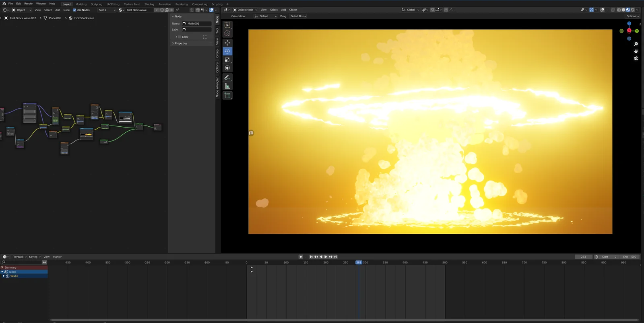
Task: Open the Slot 1 material slot dropdown
Action: tap(107, 10)
